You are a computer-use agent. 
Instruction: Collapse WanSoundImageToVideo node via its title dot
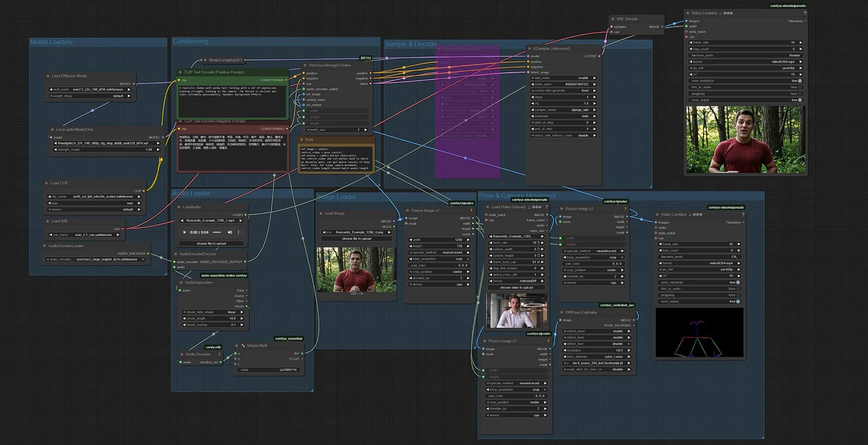305,65
